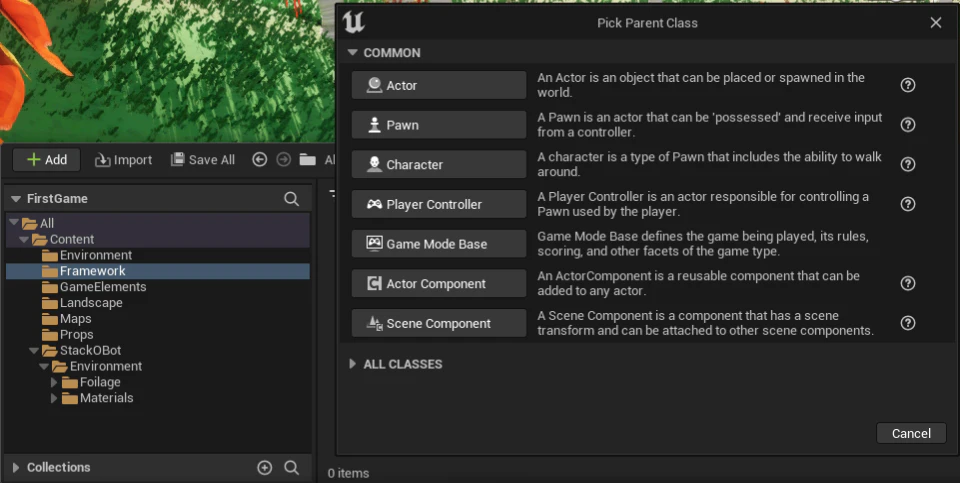Click the Import button

point(123,160)
